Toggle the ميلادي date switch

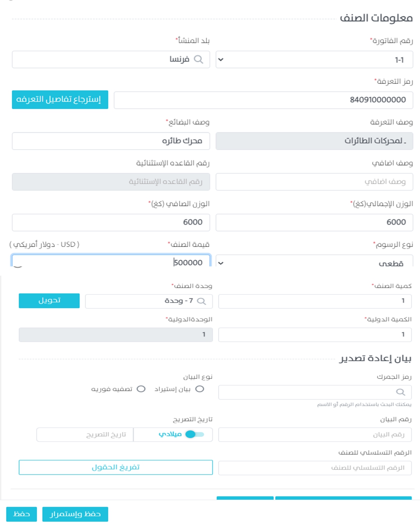[195, 434]
